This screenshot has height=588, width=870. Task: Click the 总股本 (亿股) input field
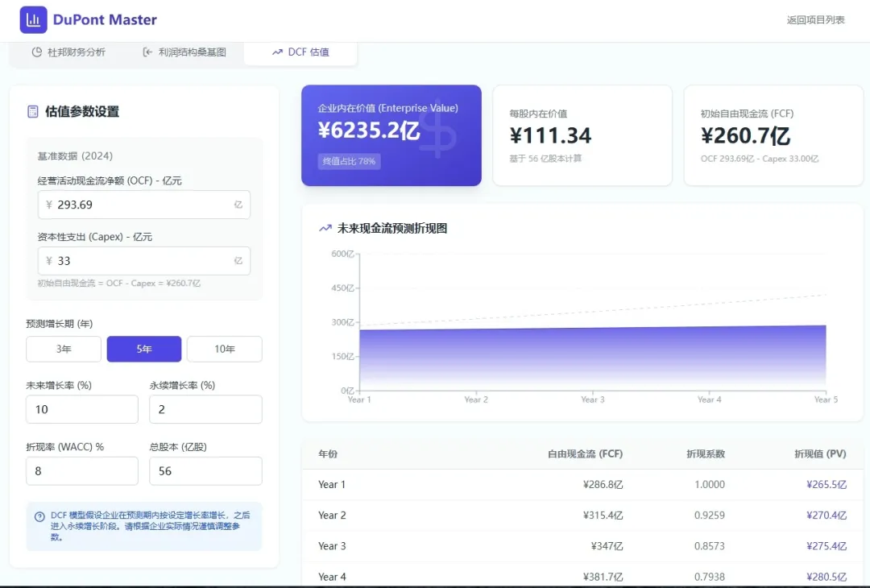(x=206, y=471)
